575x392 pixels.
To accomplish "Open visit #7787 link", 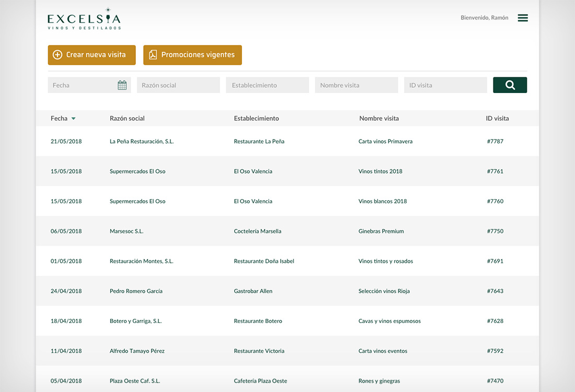I will 495,142.
